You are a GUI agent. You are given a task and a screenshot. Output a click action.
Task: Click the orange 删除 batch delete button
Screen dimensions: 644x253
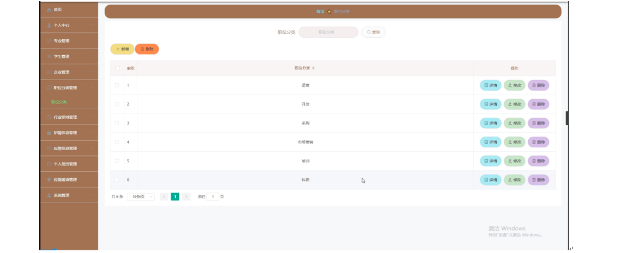(147, 49)
